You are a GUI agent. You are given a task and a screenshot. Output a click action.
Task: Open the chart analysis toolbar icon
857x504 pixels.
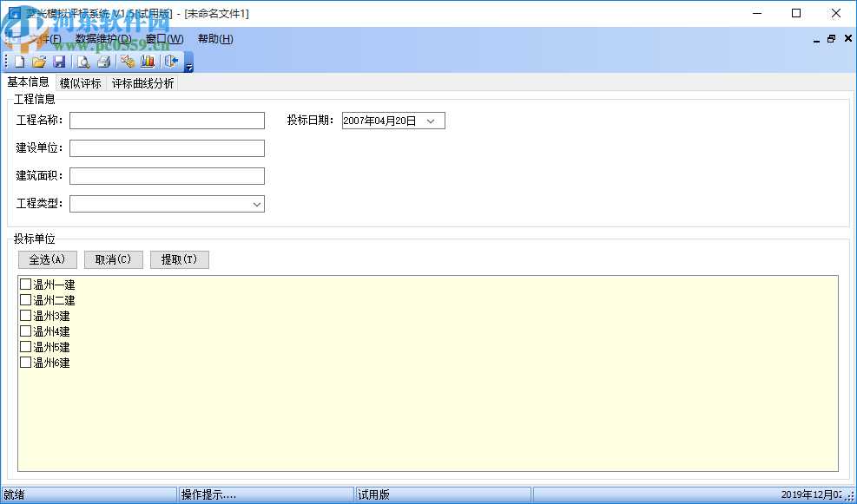[148, 61]
